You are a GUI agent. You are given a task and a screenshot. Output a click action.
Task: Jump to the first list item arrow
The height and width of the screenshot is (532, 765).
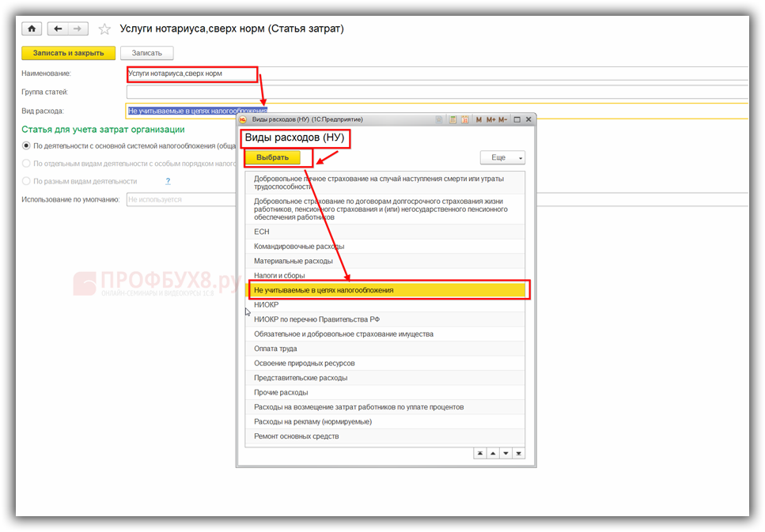click(479, 453)
